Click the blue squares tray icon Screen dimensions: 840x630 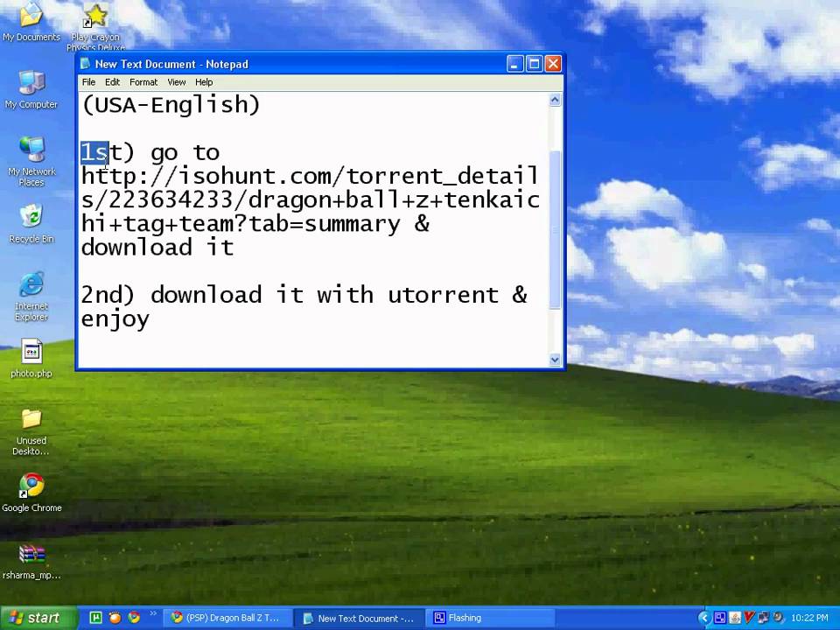[x=720, y=618]
